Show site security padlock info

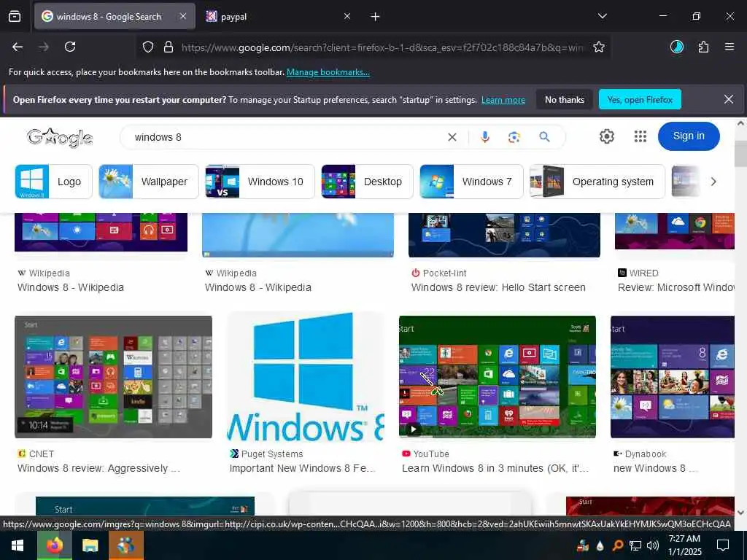point(169,47)
